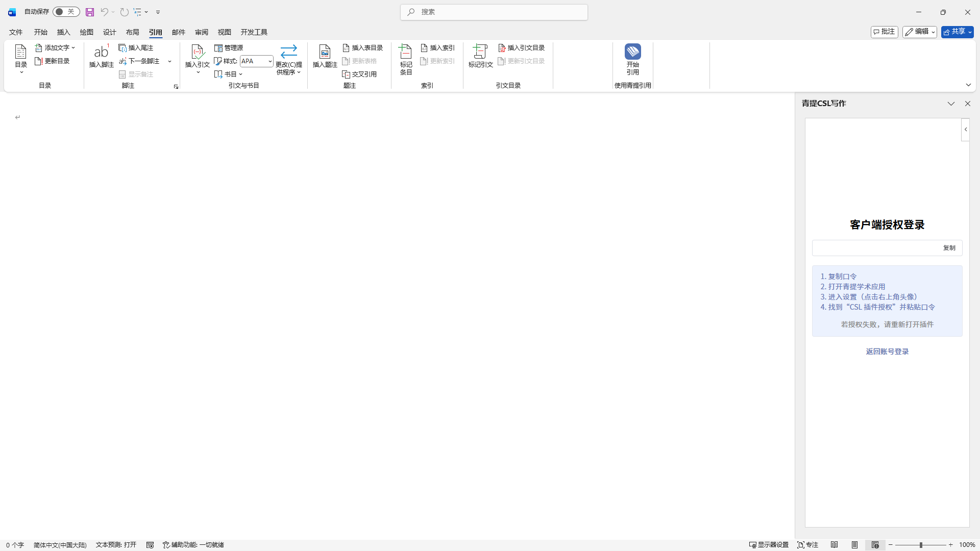Image resolution: width=980 pixels, height=551 pixels.
Task: Click the Mark Entry (标记条目) icon
Action: coord(406,52)
